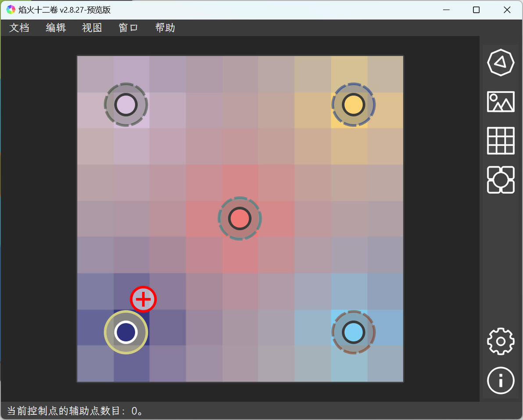The width and height of the screenshot is (523, 420).
Task: Open the 窗口 menu
Action: point(129,28)
